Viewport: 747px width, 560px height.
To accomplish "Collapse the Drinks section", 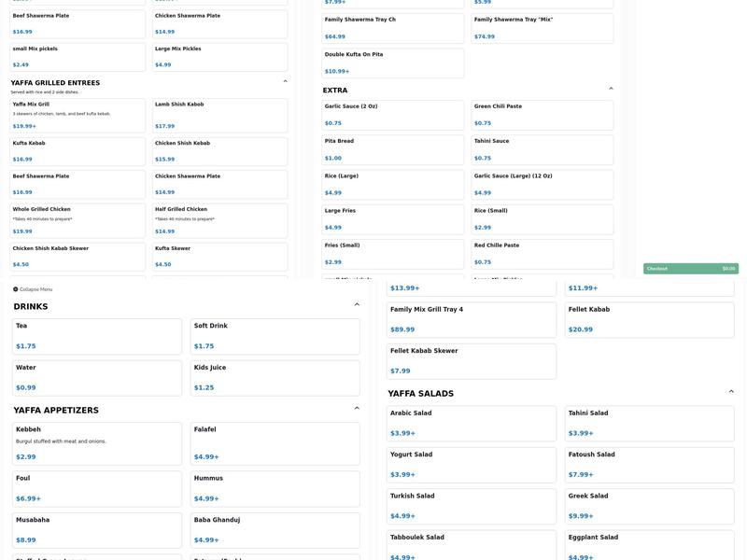I will click(x=357, y=305).
